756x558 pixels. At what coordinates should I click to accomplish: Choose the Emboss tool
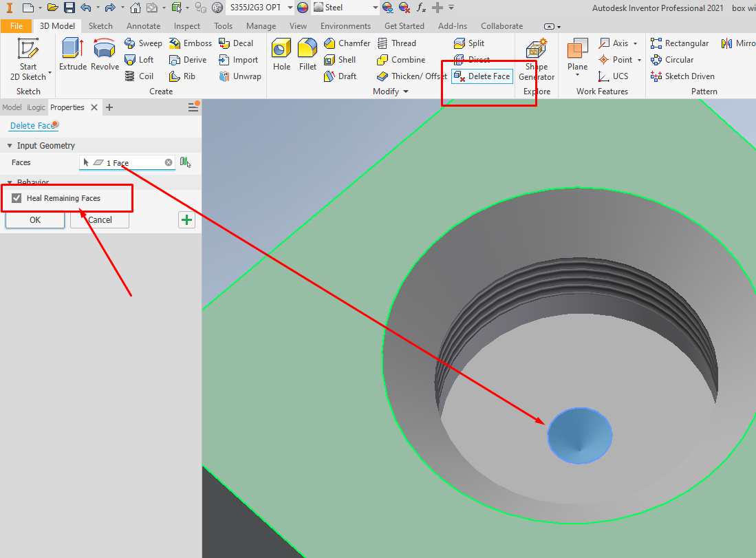[191, 43]
